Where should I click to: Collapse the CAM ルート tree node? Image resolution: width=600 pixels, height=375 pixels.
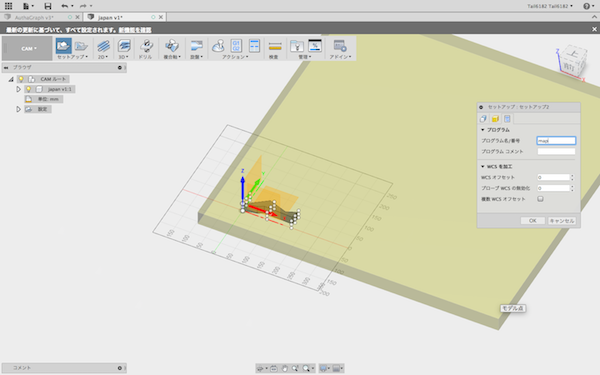[11, 79]
